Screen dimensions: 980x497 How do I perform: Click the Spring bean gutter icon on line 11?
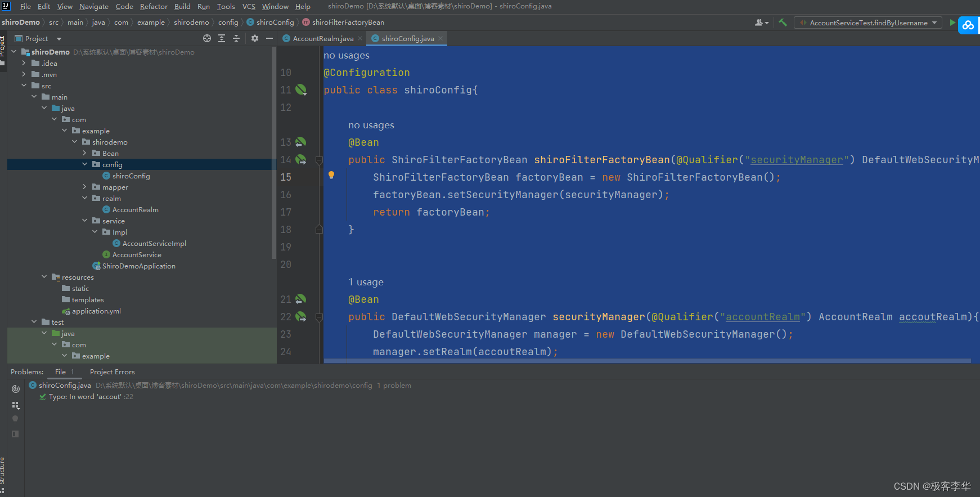coord(301,89)
